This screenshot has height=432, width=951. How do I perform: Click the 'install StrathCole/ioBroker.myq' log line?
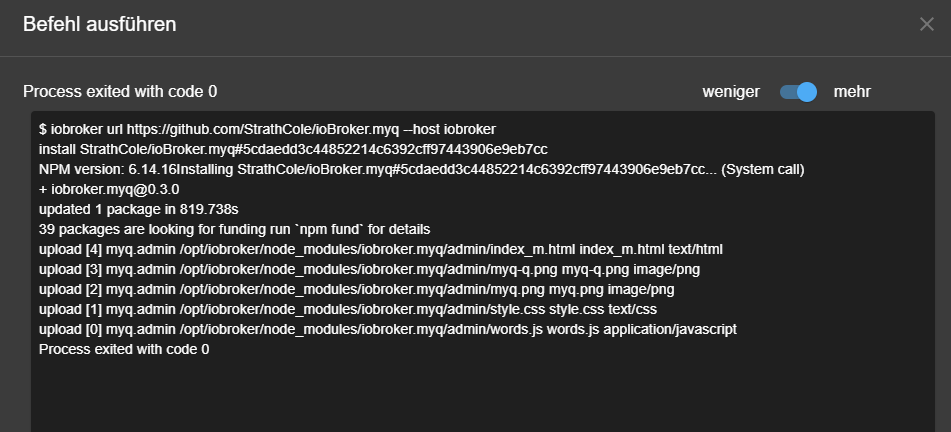(x=293, y=149)
